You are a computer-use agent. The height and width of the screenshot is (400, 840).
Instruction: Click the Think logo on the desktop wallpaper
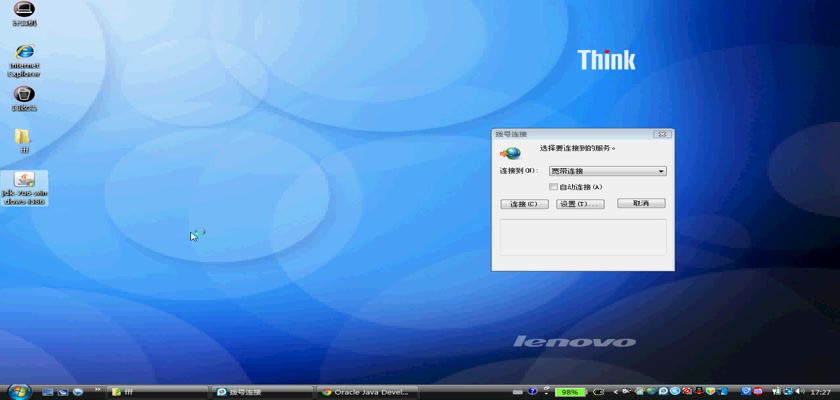click(606, 60)
